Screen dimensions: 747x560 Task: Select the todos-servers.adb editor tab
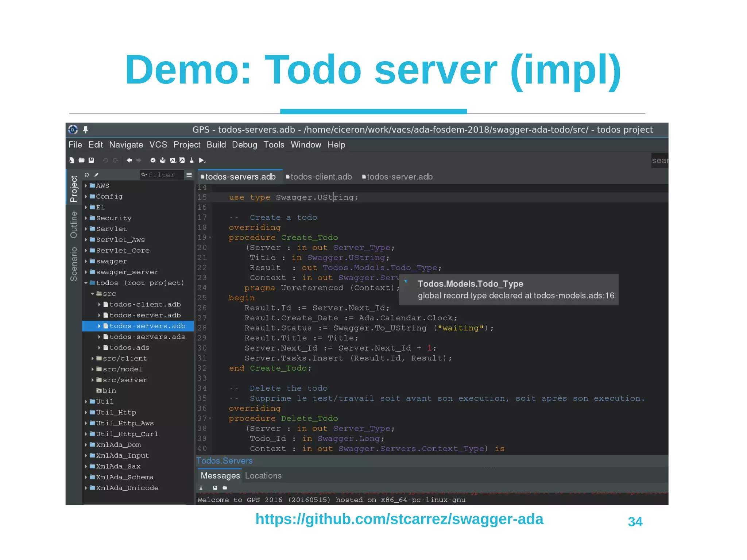(x=239, y=177)
